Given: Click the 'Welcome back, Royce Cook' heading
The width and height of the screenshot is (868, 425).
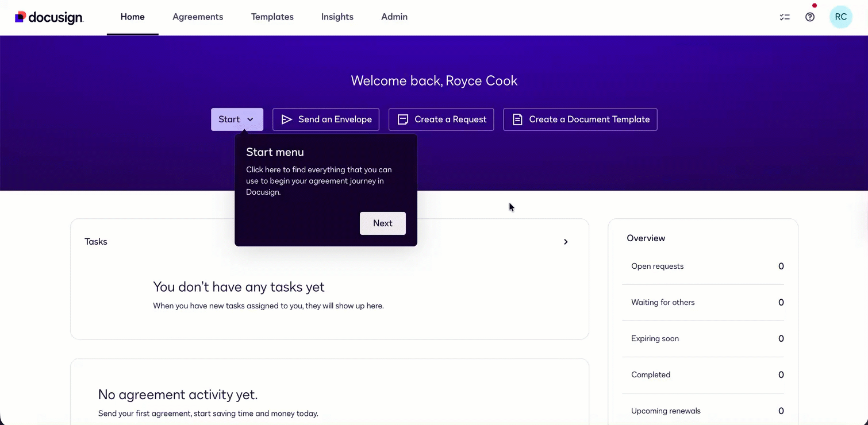Looking at the screenshot, I should [x=434, y=80].
